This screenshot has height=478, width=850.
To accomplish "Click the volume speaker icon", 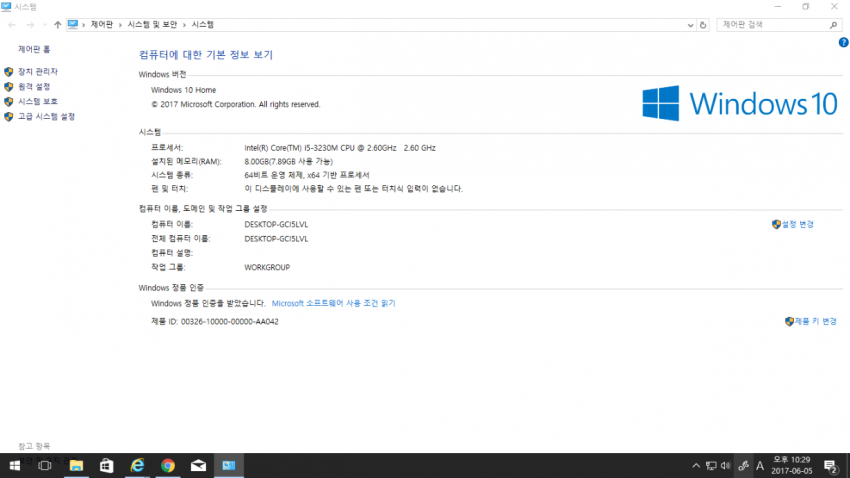I will [726, 466].
